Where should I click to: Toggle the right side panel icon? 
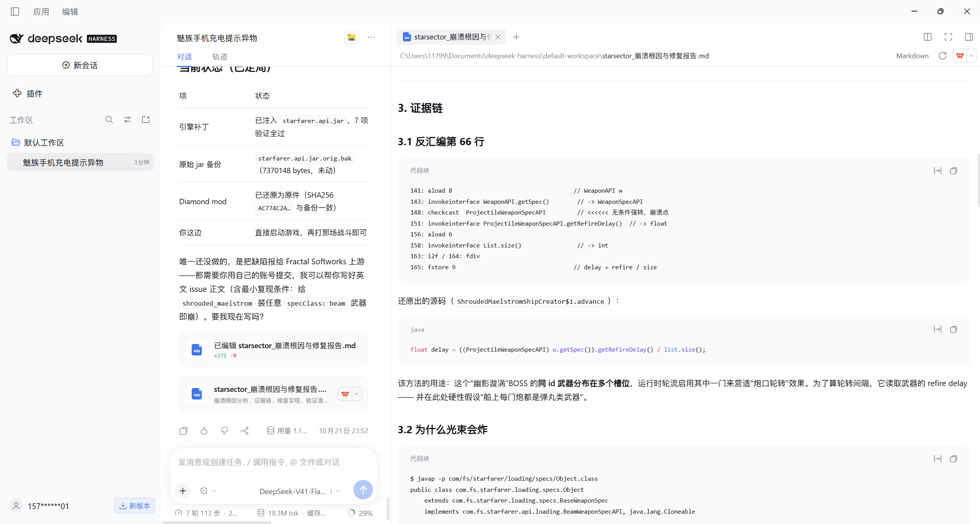pos(969,37)
